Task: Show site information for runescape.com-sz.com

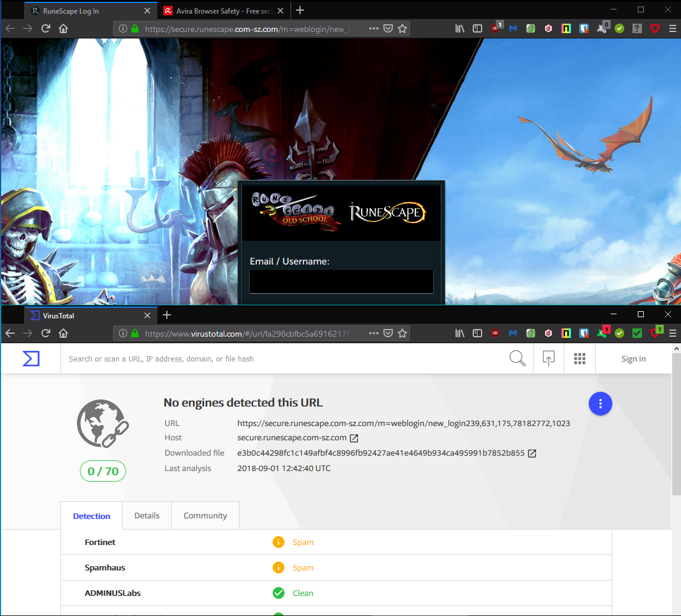Action: (x=123, y=28)
